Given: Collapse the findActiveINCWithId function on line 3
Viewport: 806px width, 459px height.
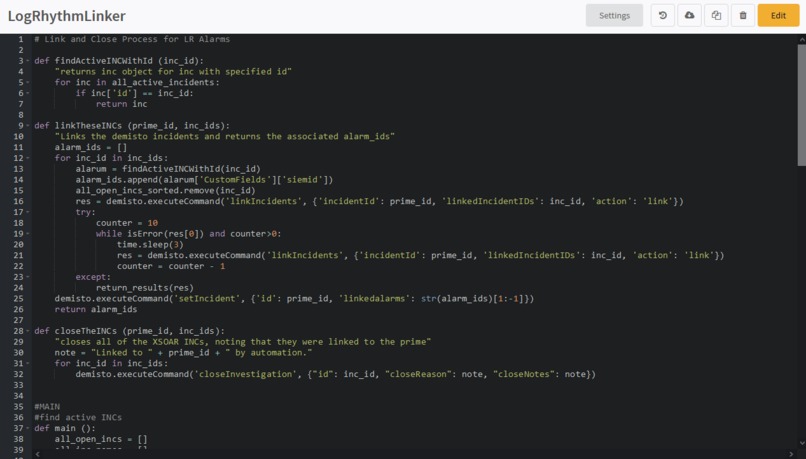Looking at the screenshot, I should 28,61.
